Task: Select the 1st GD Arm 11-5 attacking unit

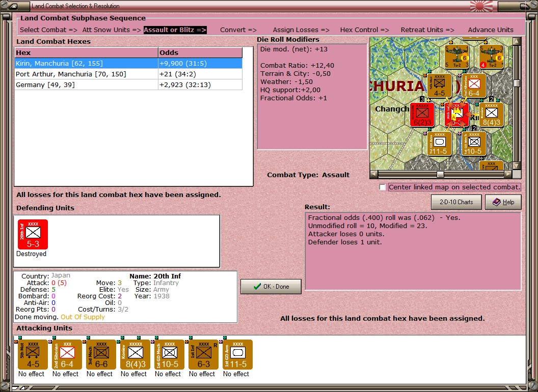Action: click(237, 354)
